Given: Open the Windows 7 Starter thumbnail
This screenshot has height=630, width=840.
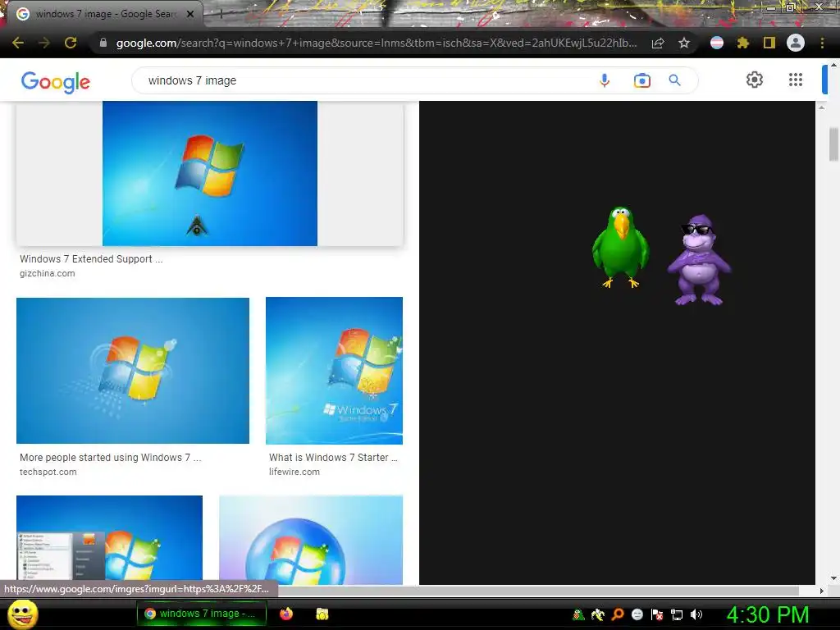Looking at the screenshot, I should coord(335,371).
